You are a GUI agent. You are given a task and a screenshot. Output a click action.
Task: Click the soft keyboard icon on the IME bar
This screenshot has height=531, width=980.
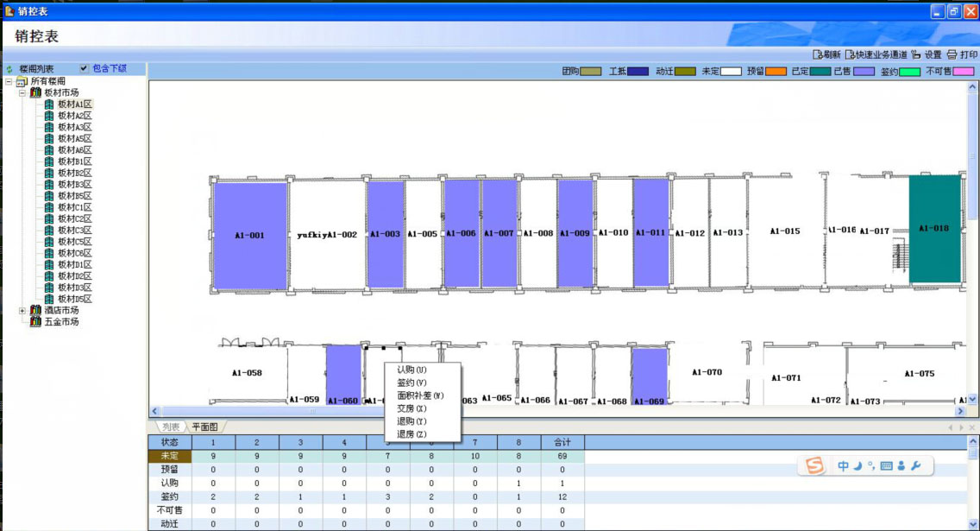pos(886,466)
